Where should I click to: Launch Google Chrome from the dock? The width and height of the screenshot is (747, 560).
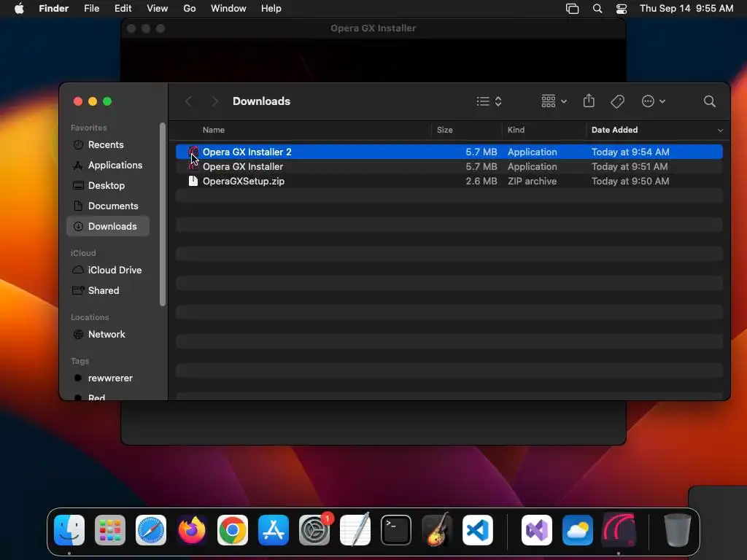233,530
